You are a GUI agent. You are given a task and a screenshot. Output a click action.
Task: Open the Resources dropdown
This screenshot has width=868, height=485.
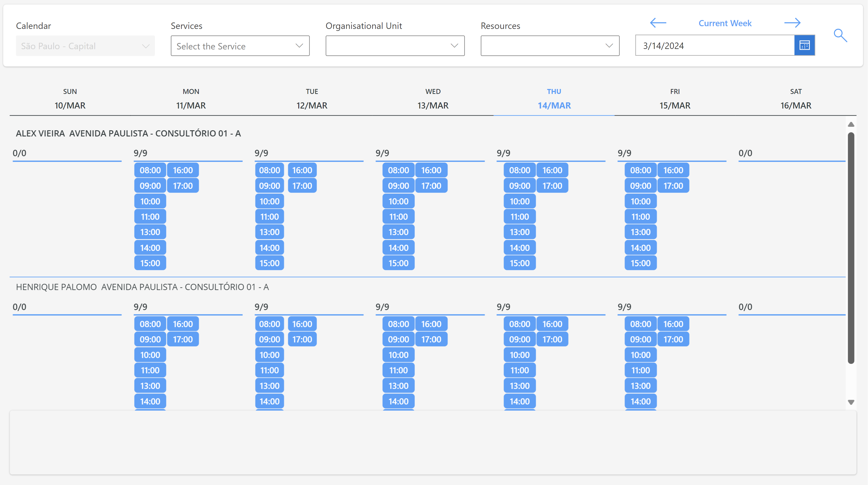tap(549, 46)
